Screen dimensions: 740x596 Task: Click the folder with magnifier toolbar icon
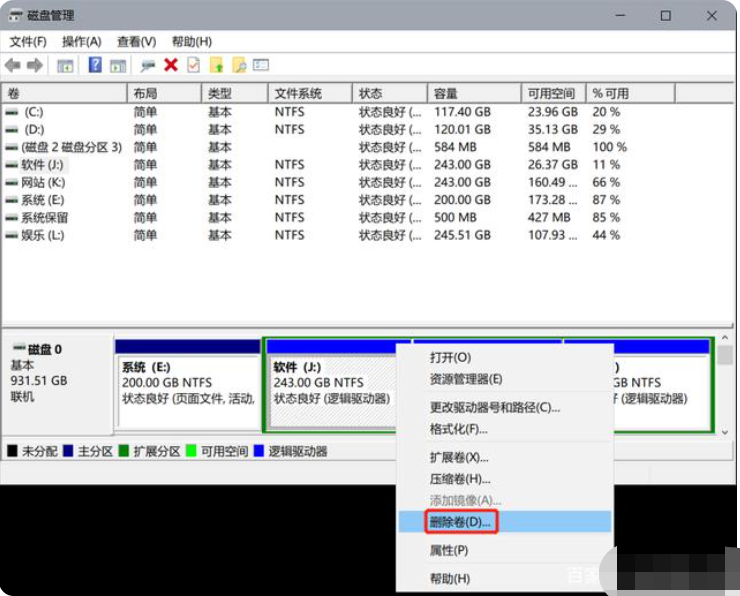(x=239, y=65)
